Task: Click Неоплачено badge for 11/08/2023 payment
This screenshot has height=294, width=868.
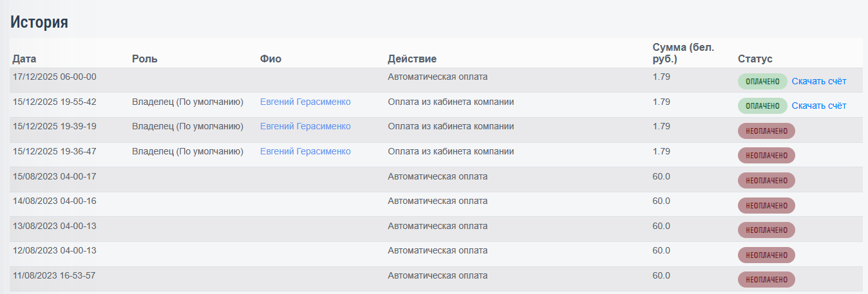Action: (766, 280)
